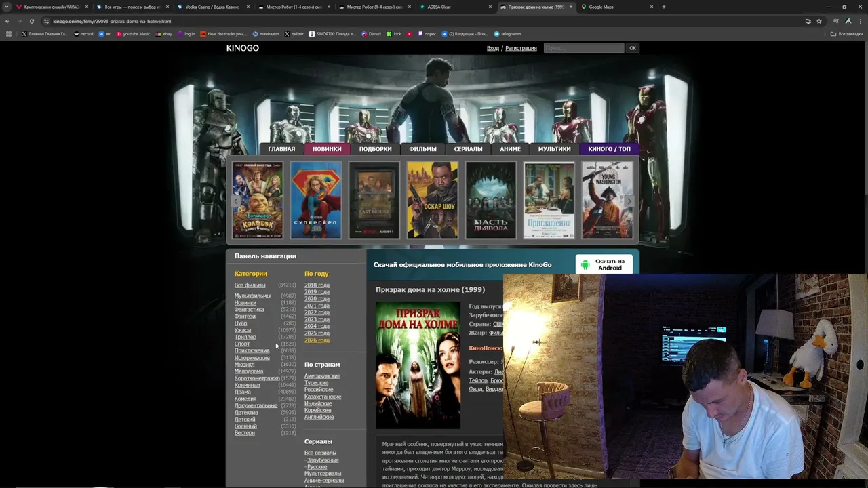Open the SINOPTIK weather bookmark
The width and height of the screenshot is (868, 488).
tap(332, 34)
